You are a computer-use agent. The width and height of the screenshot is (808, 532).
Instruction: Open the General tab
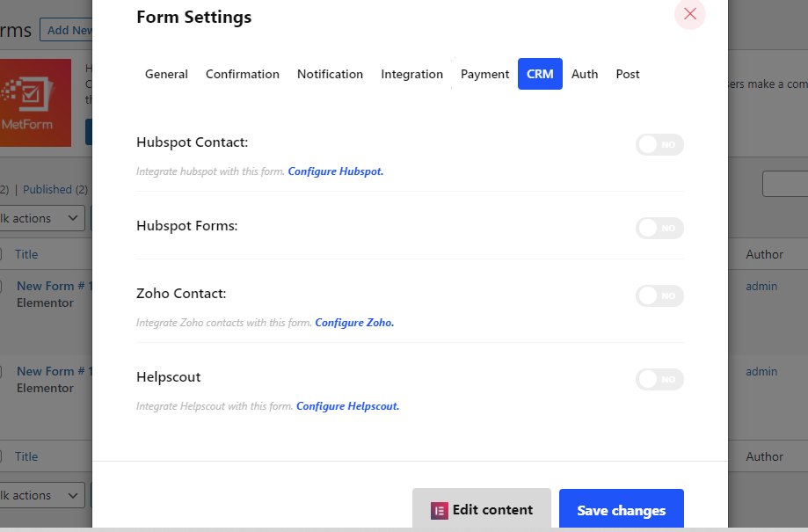pyautogui.click(x=166, y=74)
